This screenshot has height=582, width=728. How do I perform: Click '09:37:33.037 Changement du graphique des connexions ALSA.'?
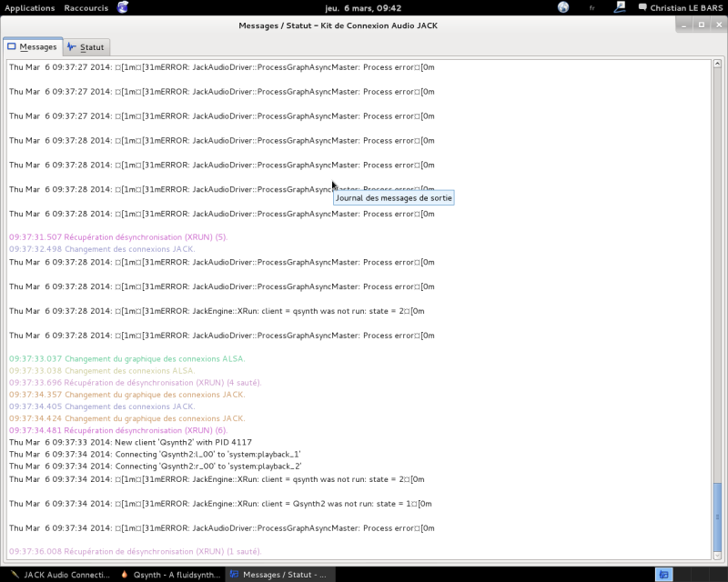[x=127, y=359]
